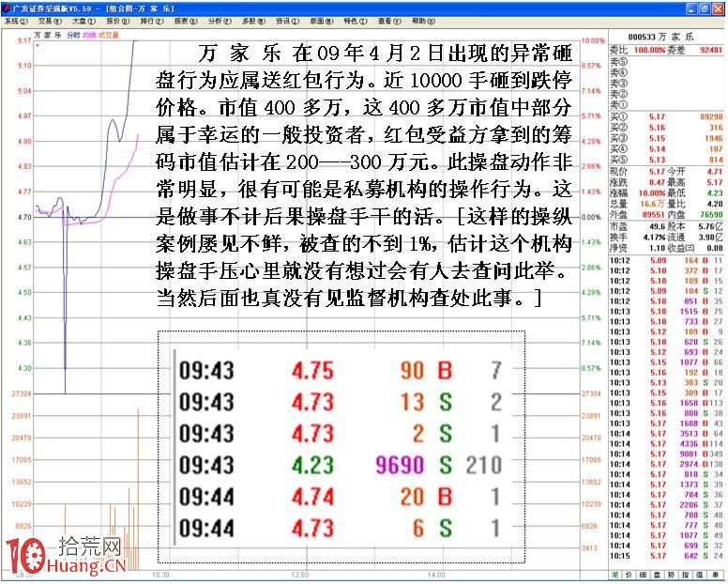728x584 pixels.
Task: Select the 买③ row priced 5.15
Action: point(666,138)
